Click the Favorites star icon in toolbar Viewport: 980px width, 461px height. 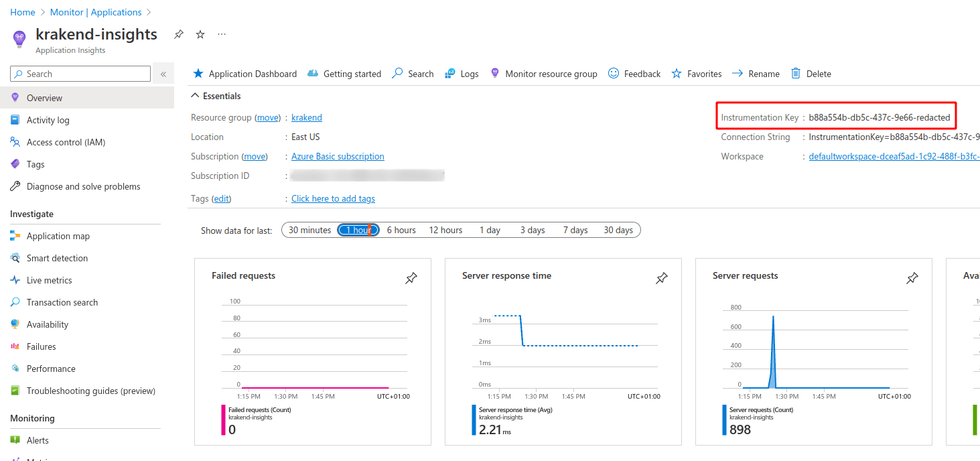tap(677, 74)
